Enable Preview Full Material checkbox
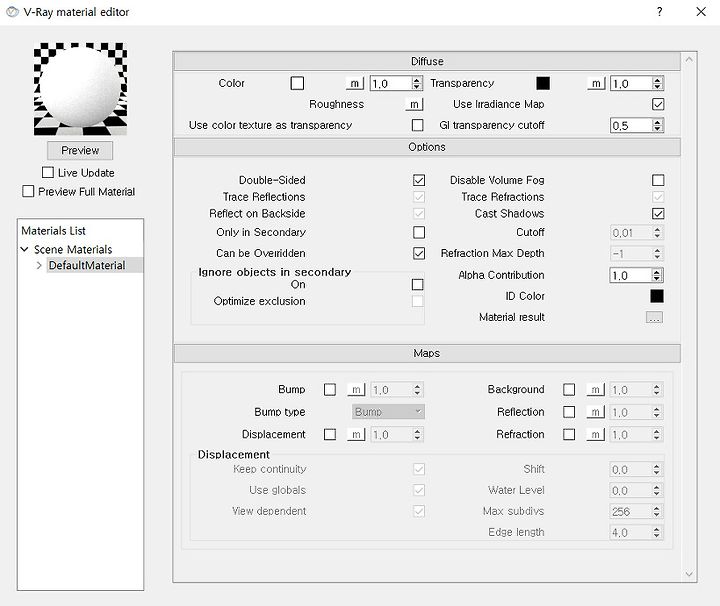 tap(28, 191)
